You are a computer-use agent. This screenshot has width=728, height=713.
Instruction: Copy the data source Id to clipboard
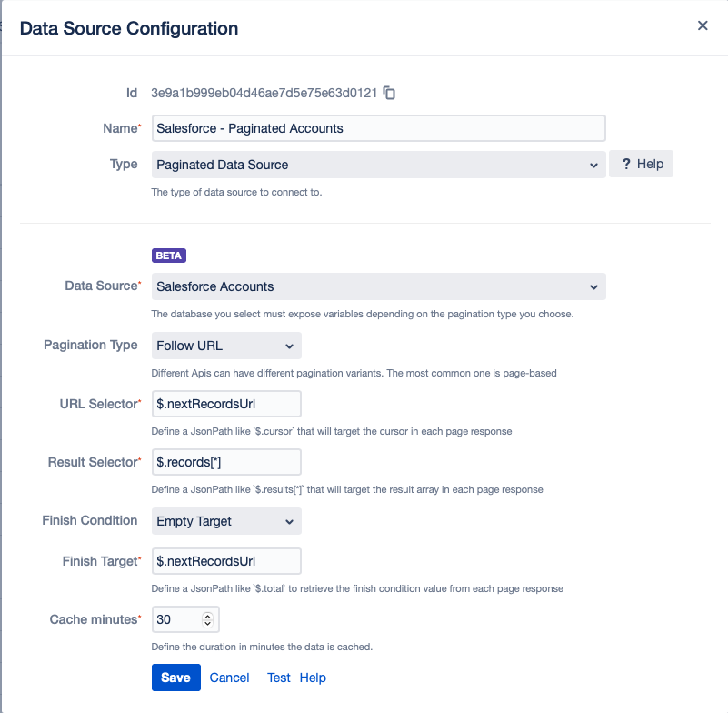point(389,93)
